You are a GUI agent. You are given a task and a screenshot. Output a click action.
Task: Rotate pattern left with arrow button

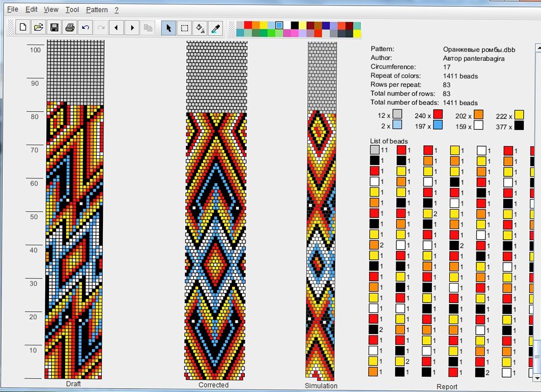pos(117,28)
